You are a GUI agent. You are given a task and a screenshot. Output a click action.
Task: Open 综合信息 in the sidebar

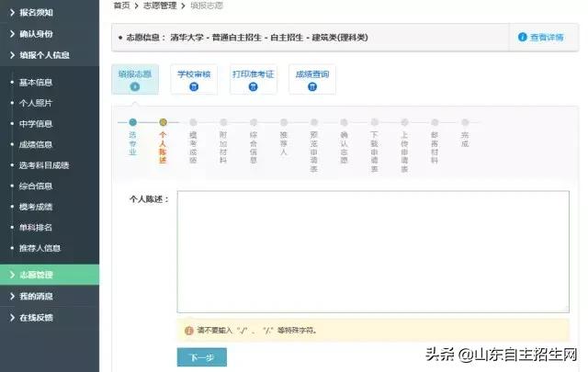36,186
